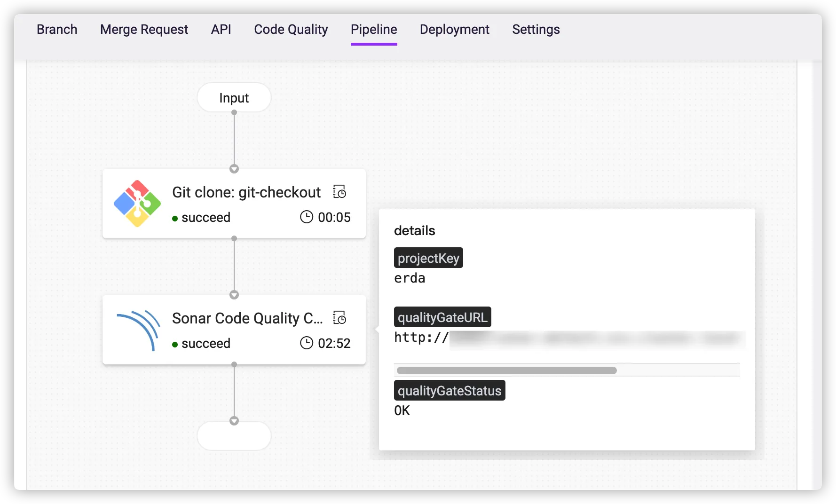Click the Sonar duration clock icon
The height and width of the screenshot is (504, 836).
tap(307, 343)
